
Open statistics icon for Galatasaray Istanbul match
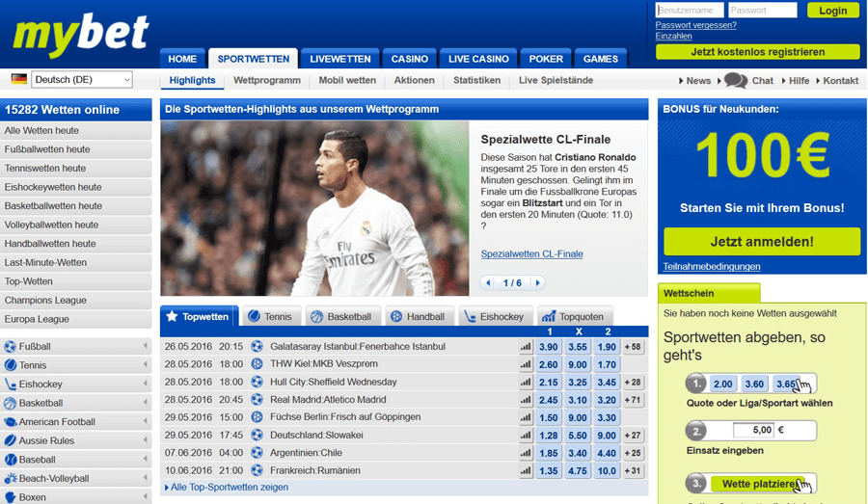click(526, 347)
